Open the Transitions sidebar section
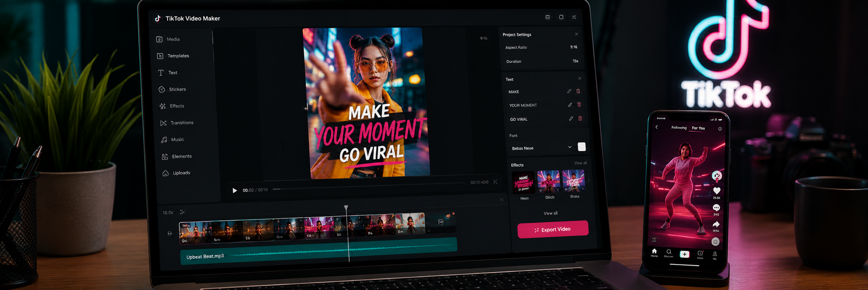 coord(176,123)
